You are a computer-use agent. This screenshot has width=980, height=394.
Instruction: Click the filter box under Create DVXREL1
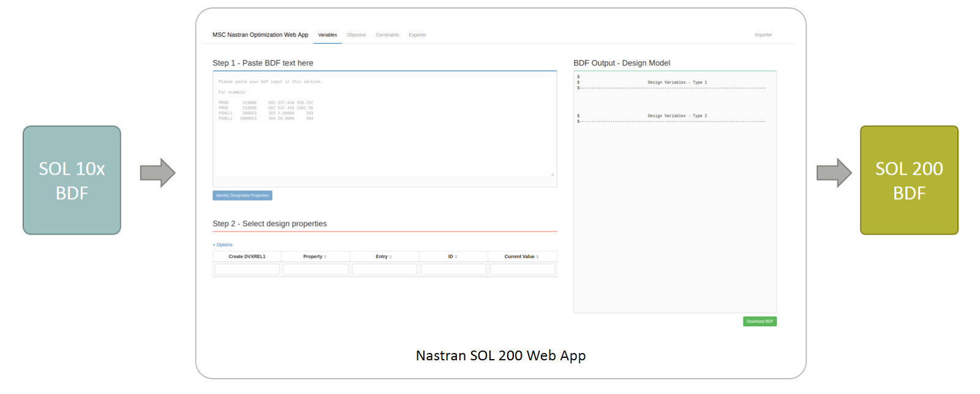coord(247,269)
